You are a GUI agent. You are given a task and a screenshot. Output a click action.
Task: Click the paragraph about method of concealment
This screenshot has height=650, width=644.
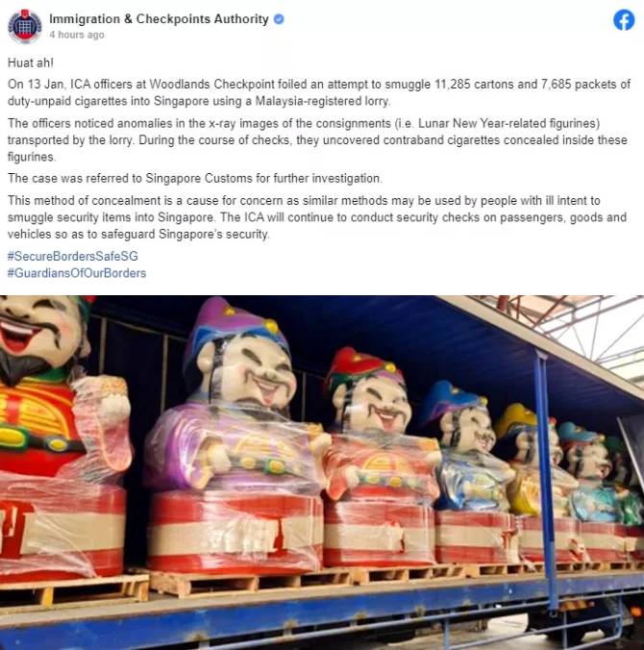tap(317, 217)
